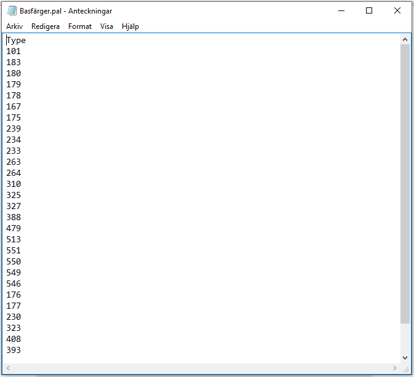The width and height of the screenshot is (414, 377).
Task: Click the vertical scrollbar down arrow
Action: click(x=405, y=358)
